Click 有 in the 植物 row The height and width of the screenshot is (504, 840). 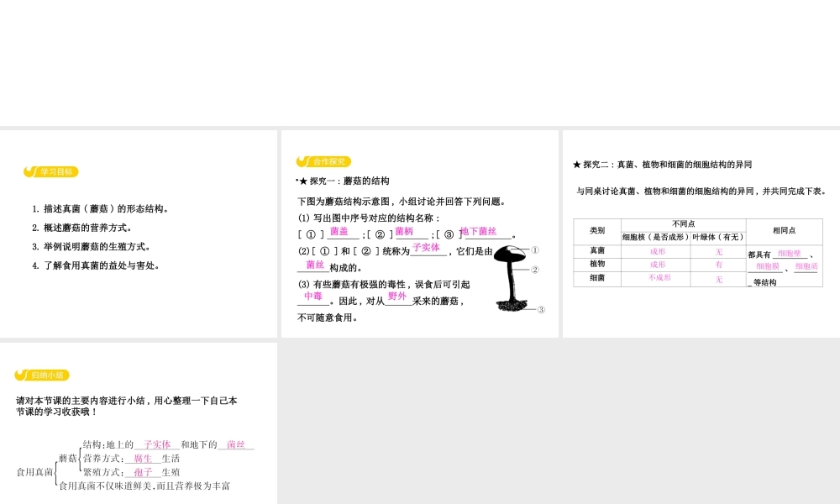pos(719,265)
